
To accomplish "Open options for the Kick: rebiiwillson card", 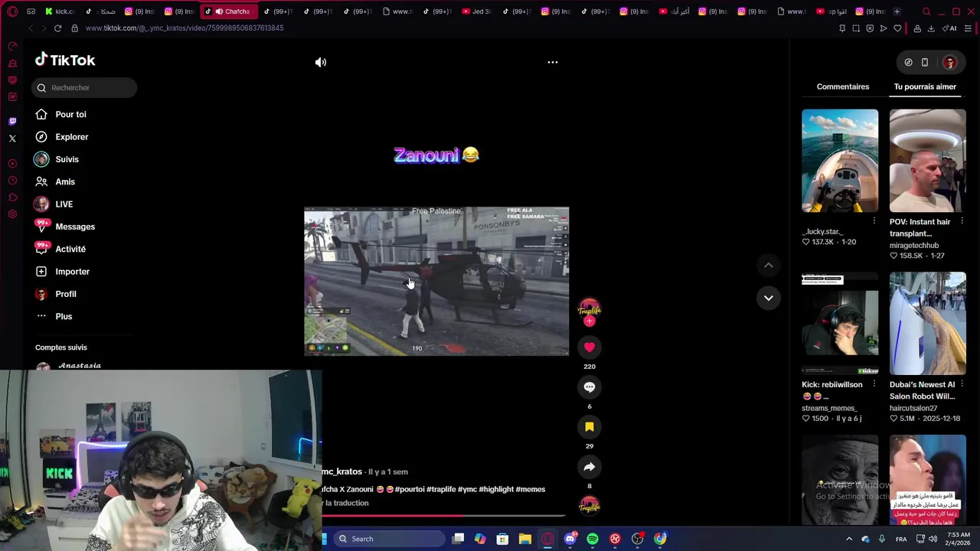I will tap(874, 384).
